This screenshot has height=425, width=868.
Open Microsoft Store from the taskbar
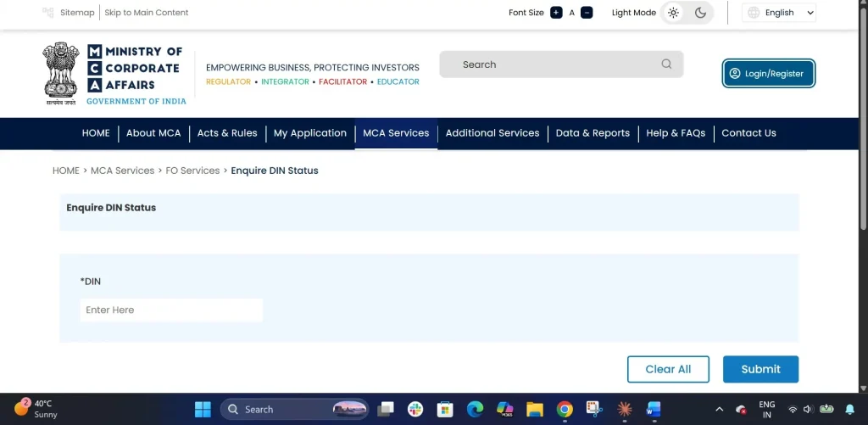(x=445, y=410)
